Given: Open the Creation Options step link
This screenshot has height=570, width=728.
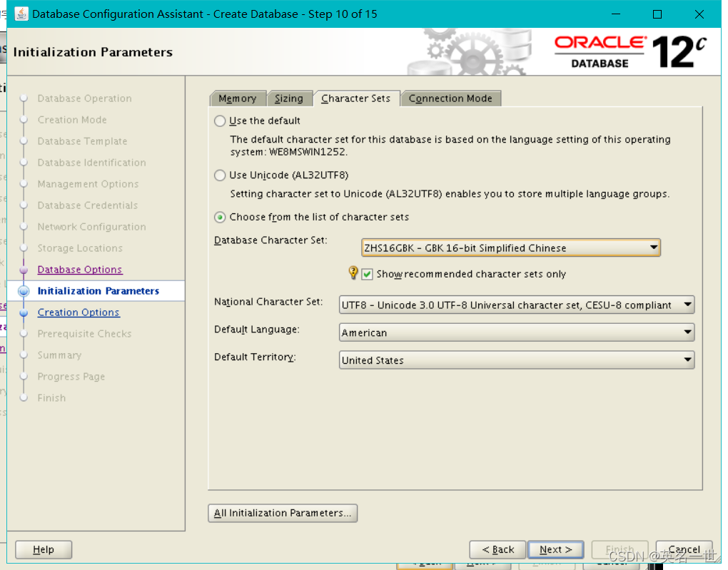Looking at the screenshot, I should pyautogui.click(x=79, y=312).
